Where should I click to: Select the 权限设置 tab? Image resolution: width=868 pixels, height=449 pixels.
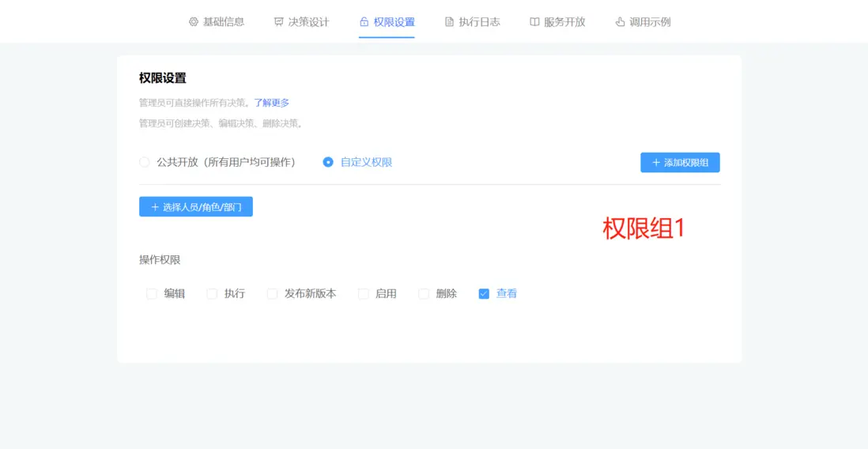387,22
